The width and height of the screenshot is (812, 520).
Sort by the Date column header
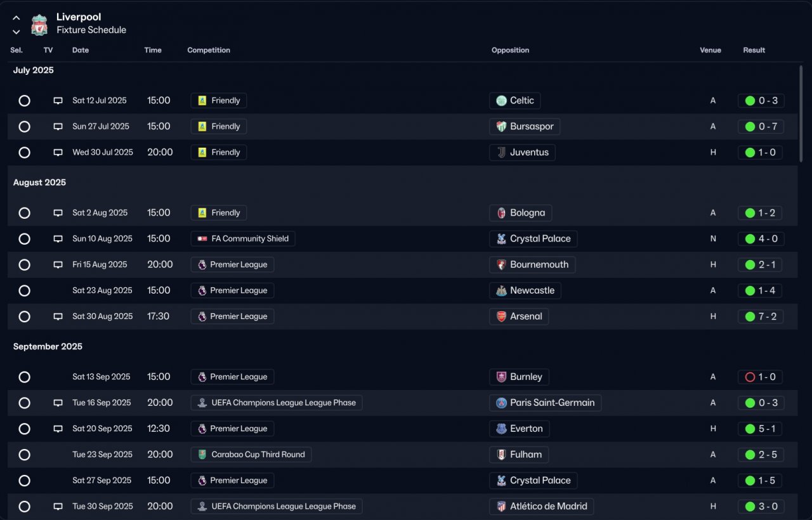81,50
